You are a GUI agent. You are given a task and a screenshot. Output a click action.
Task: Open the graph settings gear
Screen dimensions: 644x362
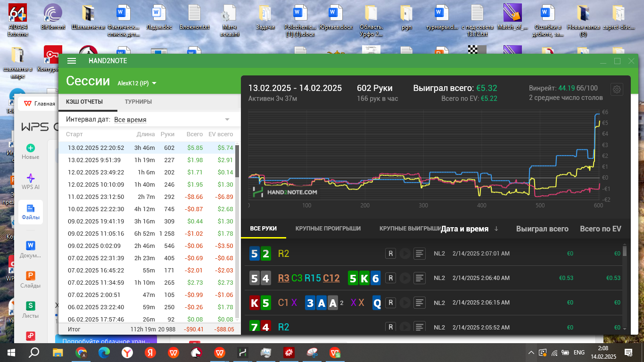pos(616,90)
